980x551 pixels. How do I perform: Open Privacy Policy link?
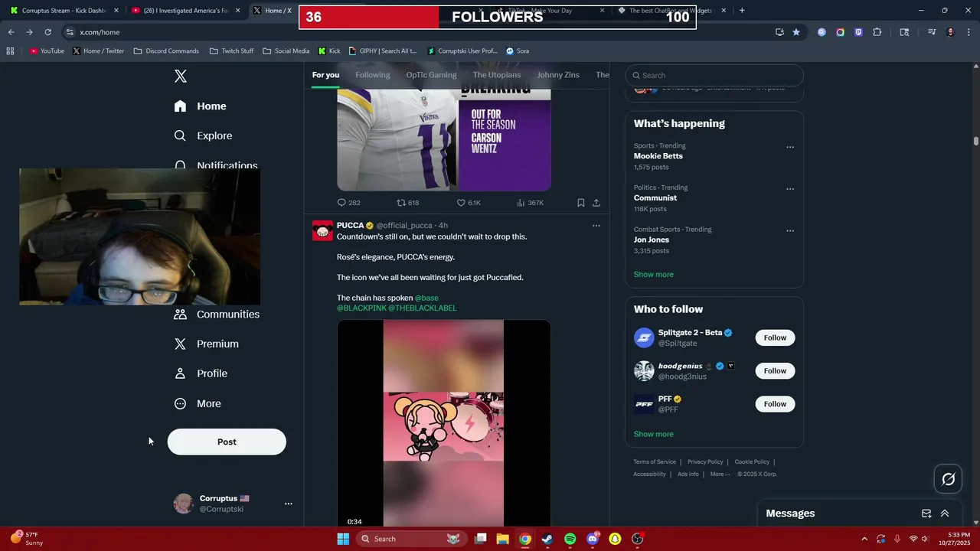(705, 461)
